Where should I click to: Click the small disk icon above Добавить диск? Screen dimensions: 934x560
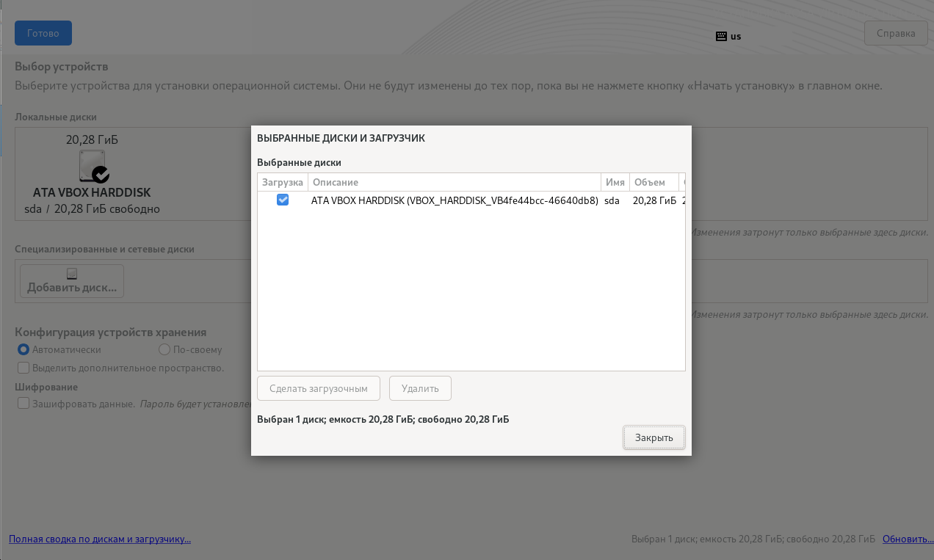(x=72, y=274)
